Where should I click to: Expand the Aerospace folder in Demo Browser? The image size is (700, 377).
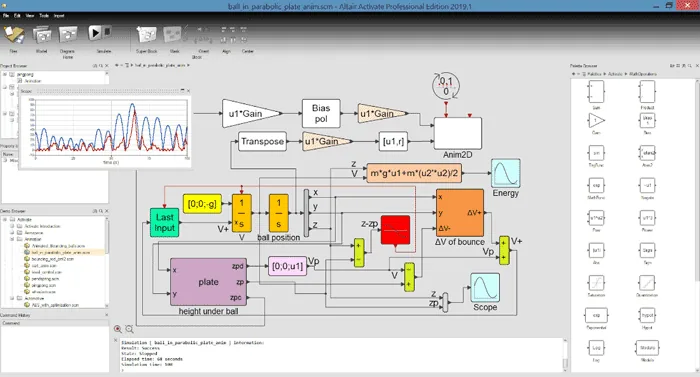pyautogui.click(x=12, y=233)
